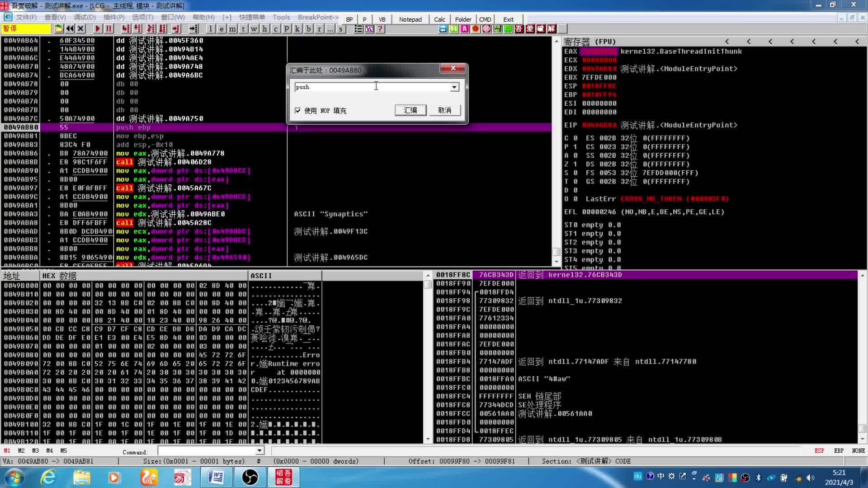Open Internet Explorer from the taskbar

tap(48, 477)
